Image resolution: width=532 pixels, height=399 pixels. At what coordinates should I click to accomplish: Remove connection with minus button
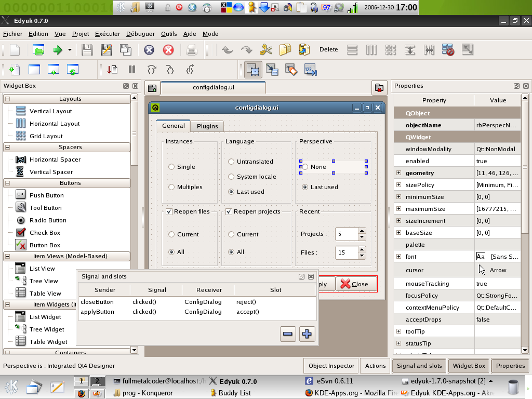pos(288,334)
